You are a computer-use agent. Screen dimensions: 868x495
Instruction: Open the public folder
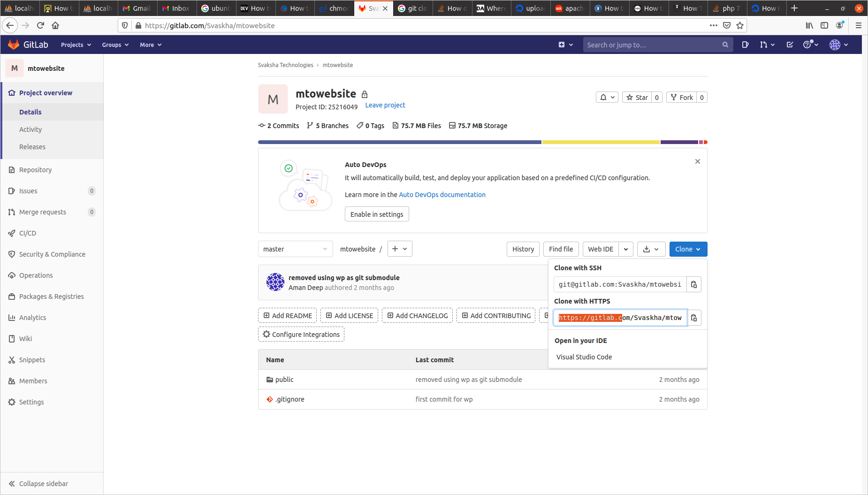click(284, 380)
